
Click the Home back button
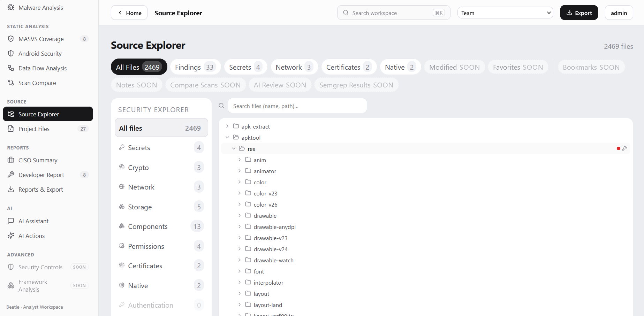click(x=129, y=13)
